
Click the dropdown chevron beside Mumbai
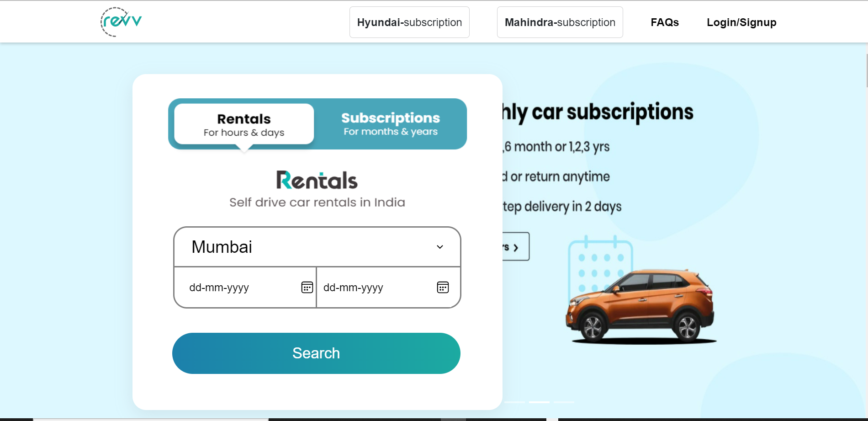click(x=439, y=247)
